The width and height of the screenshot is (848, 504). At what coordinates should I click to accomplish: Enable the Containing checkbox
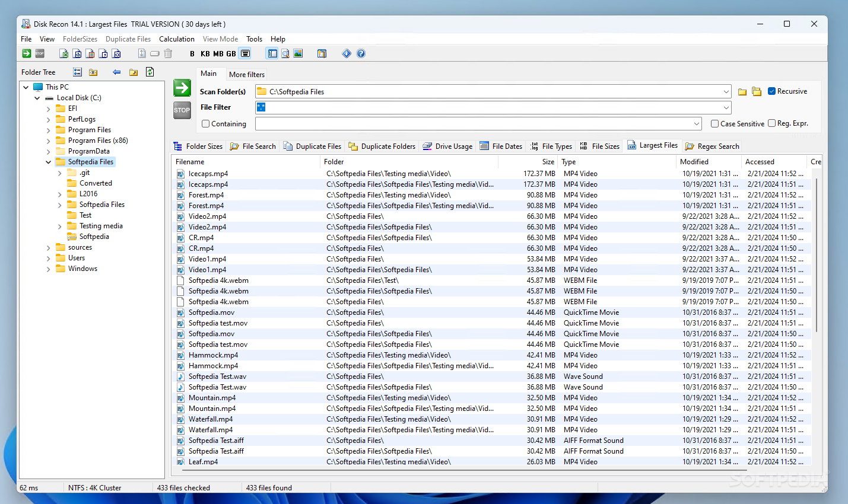(206, 124)
